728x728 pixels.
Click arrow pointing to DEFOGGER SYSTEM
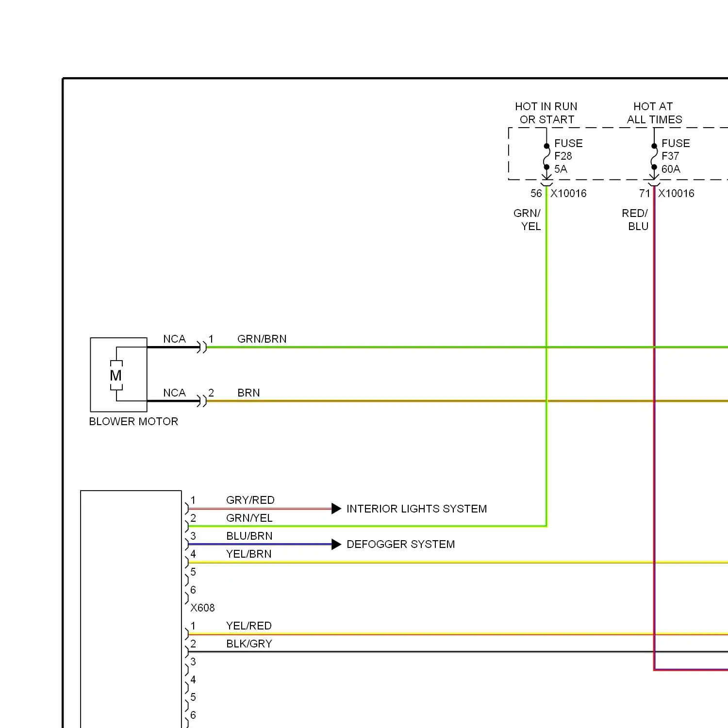click(336, 545)
